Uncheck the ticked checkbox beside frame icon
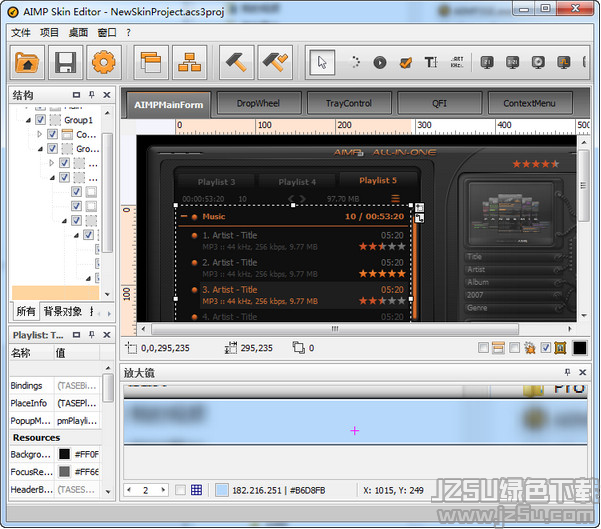This screenshot has height=529, width=601. (545, 348)
